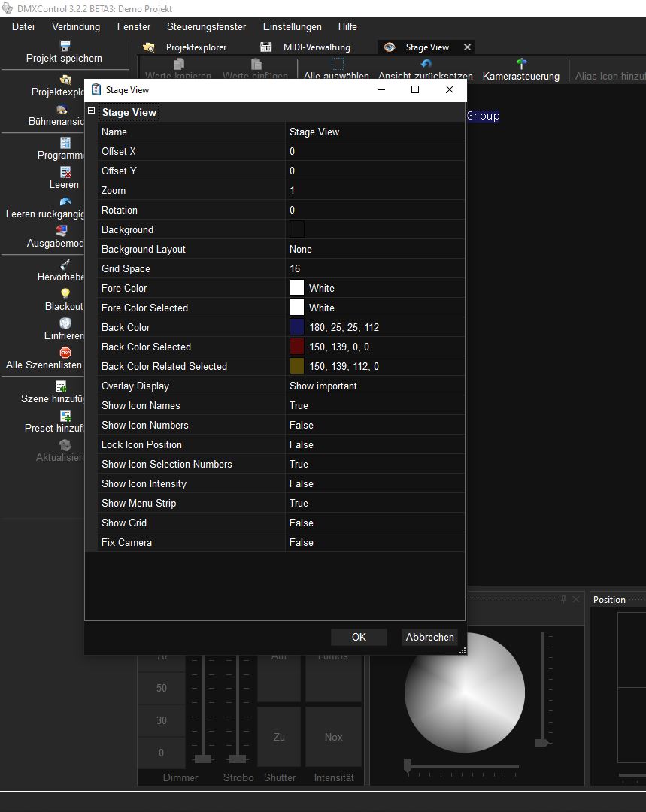
Task: Open the Overlay Display value dropdown
Action: tap(375, 386)
